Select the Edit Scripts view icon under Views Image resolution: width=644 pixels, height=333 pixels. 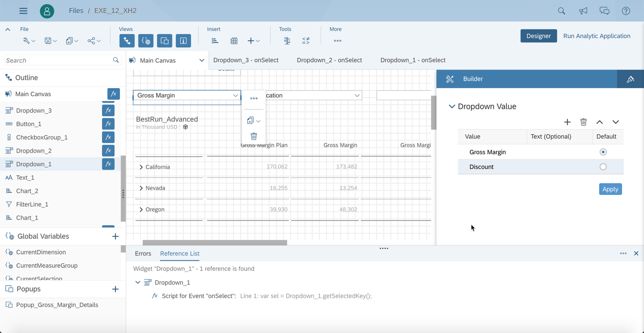pyautogui.click(x=146, y=40)
